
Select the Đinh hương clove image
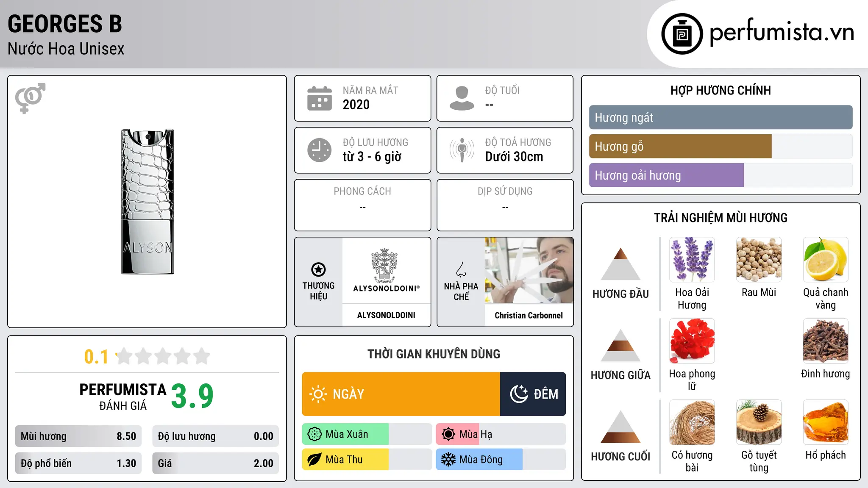pyautogui.click(x=826, y=341)
